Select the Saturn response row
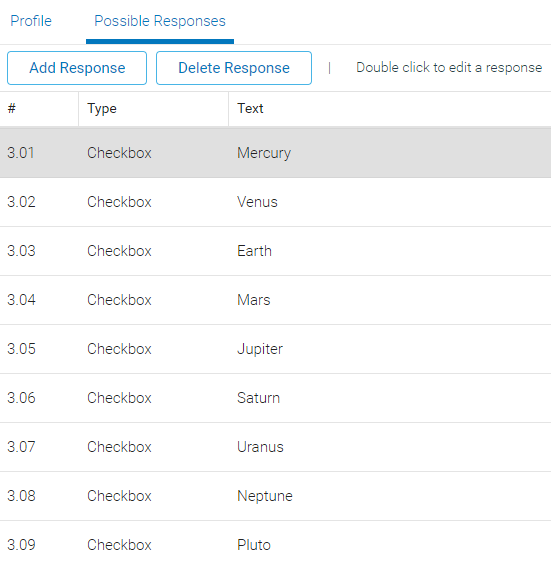This screenshot has height=567, width=551. point(276,398)
